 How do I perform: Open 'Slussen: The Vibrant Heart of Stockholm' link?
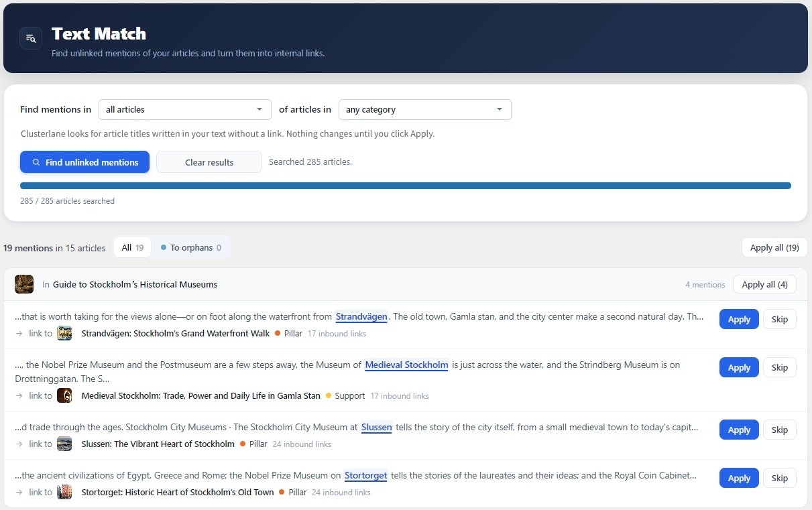coord(158,444)
